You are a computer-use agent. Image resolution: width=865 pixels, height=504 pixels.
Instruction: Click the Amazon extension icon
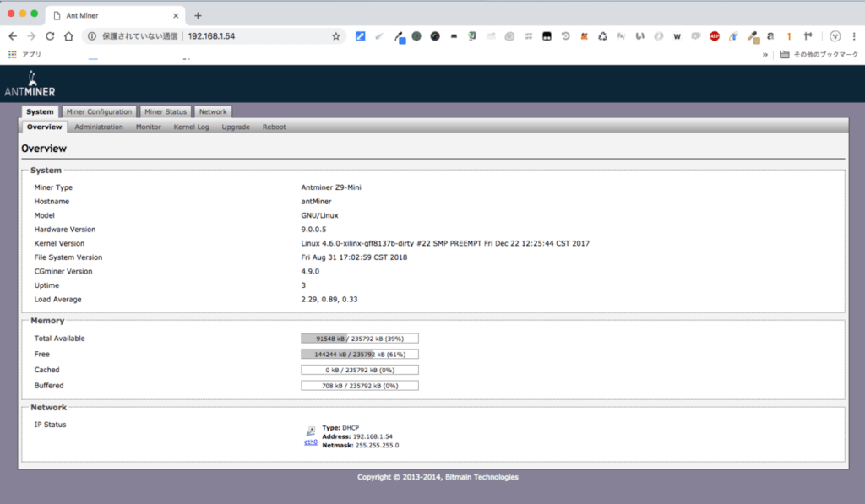pyautogui.click(x=770, y=36)
